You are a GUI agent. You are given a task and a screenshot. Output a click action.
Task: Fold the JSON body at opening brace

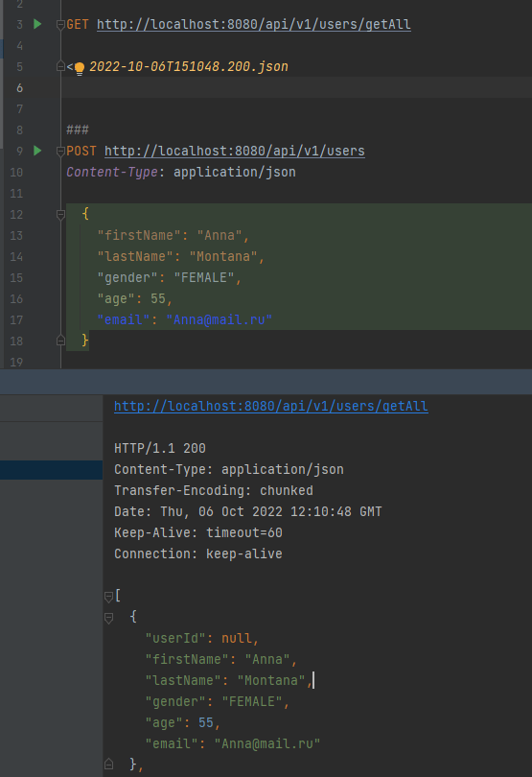(60, 215)
